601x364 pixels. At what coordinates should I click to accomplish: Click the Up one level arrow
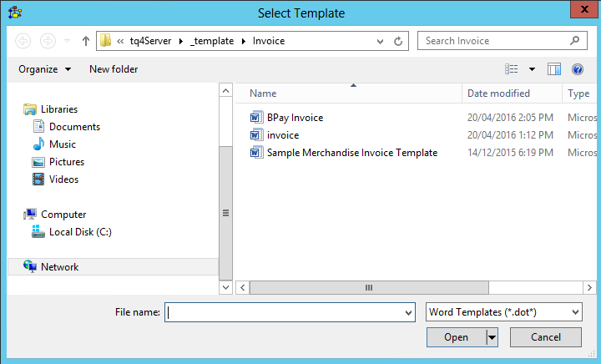pos(85,41)
